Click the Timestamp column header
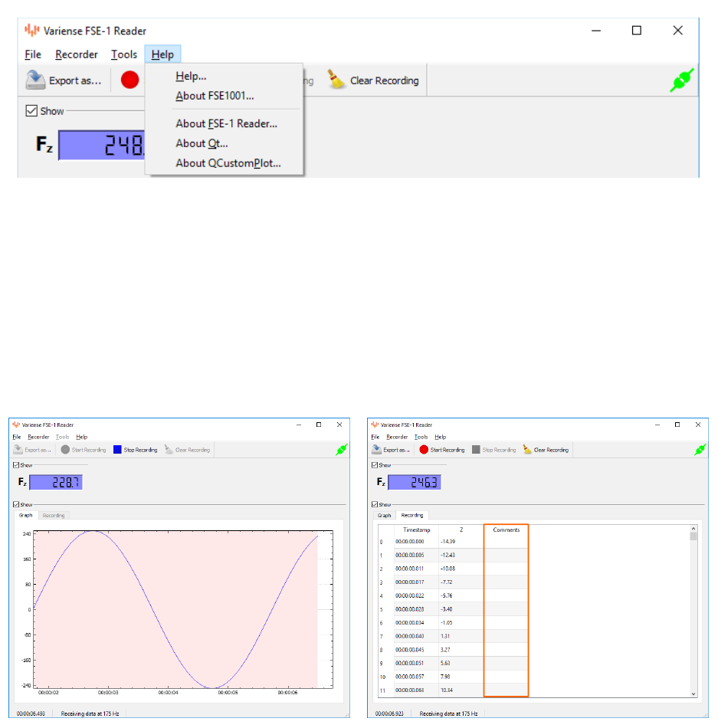Image resolution: width=718 pixels, height=728 pixels. click(x=416, y=530)
